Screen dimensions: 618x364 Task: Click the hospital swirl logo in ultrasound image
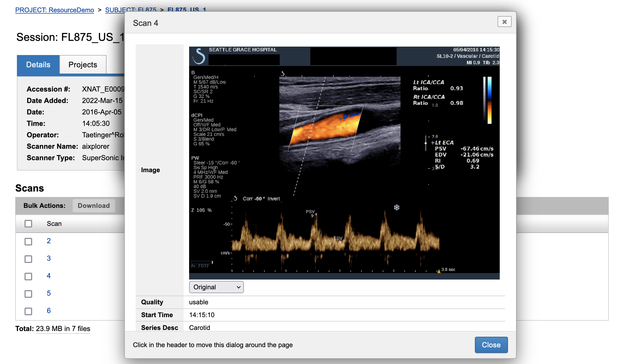199,56
